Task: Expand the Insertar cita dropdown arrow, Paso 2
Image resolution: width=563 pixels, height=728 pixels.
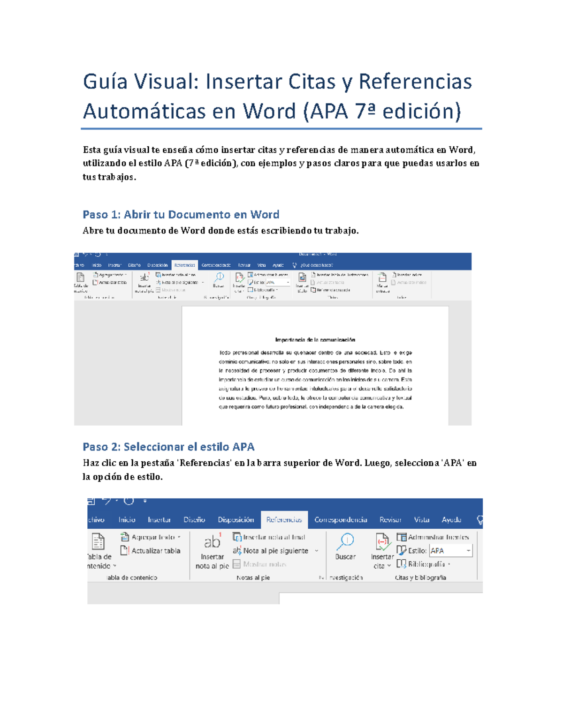Action: click(389, 566)
